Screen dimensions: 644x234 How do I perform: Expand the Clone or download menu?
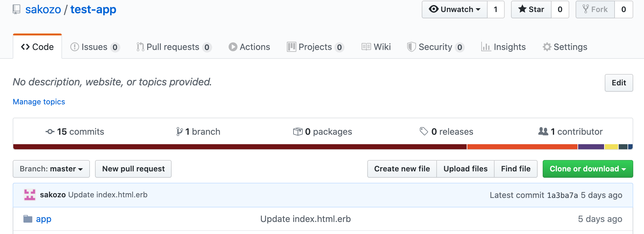click(x=588, y=169)
